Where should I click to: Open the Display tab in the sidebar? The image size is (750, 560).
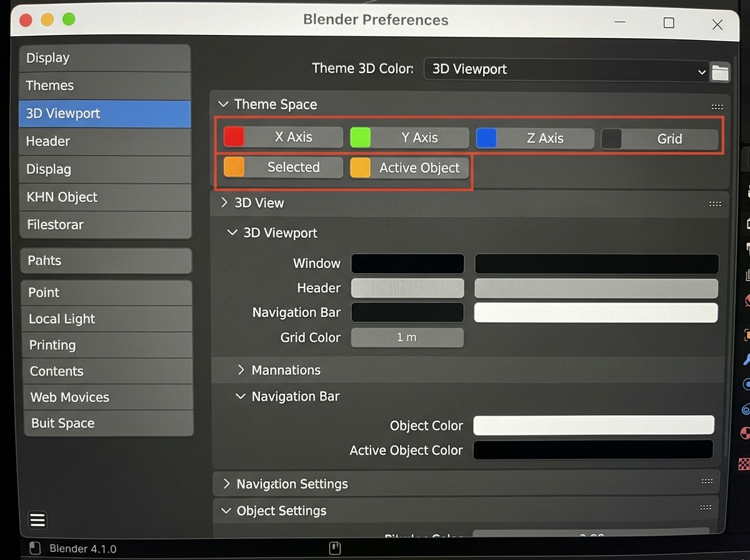coord(105,58)
